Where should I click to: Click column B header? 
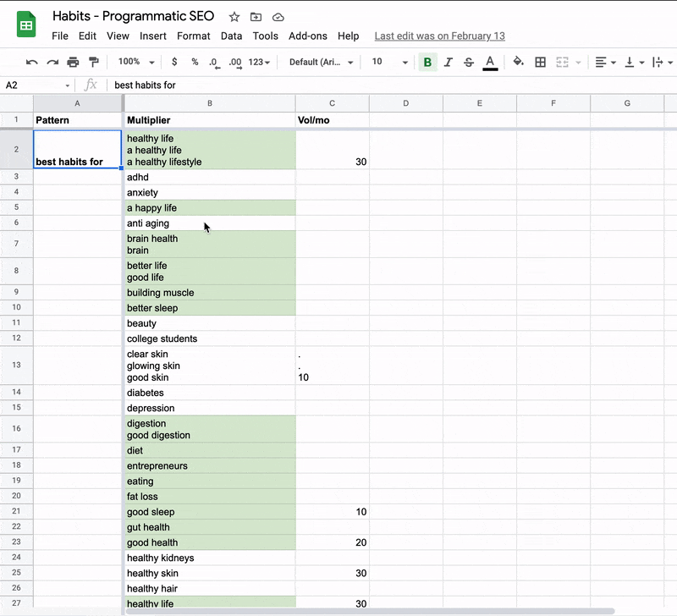point(209,103)
